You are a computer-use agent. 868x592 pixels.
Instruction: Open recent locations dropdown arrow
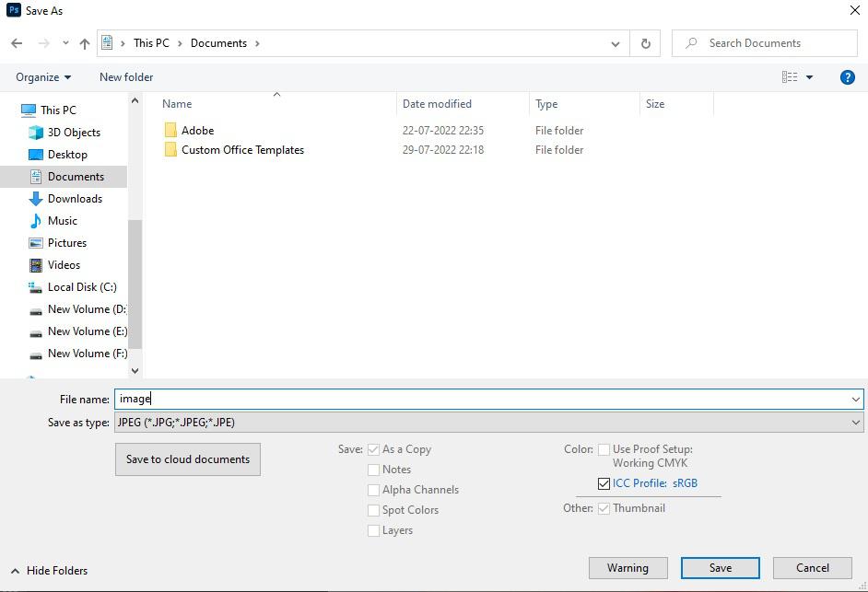tap(65, 43)
